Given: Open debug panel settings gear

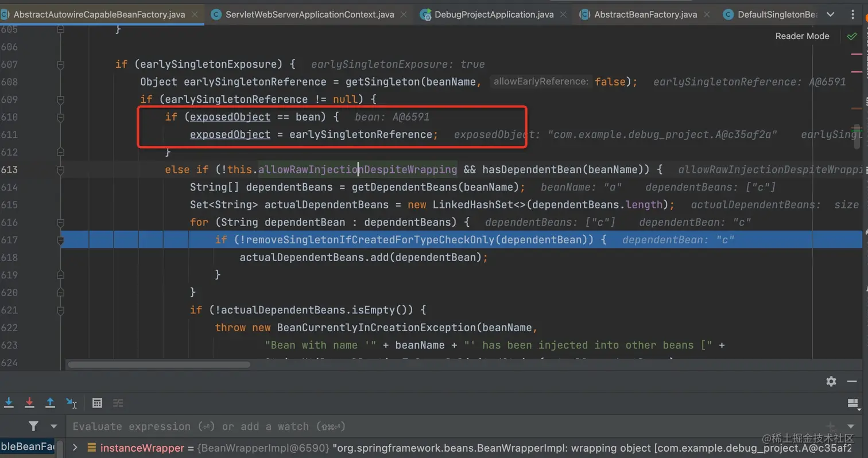Looking at the screenshot, I should 831,381.
